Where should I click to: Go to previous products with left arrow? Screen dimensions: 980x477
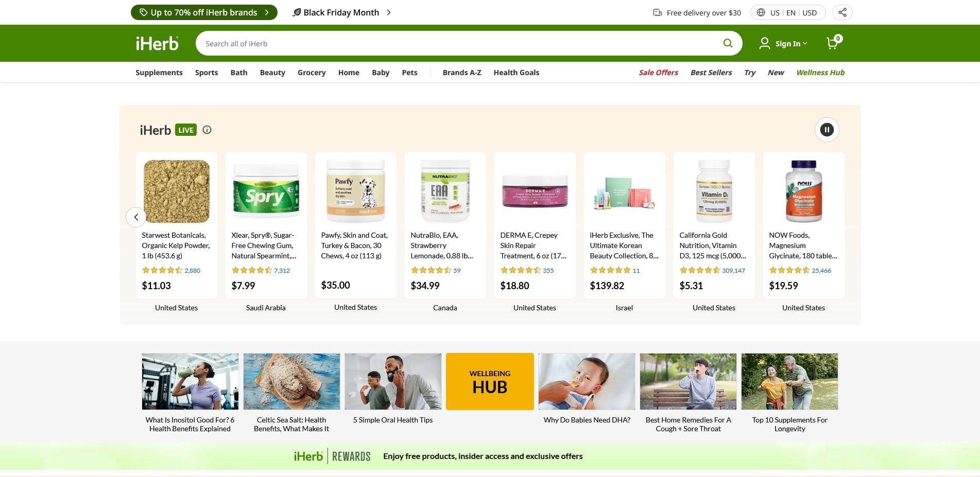[136, 217]
